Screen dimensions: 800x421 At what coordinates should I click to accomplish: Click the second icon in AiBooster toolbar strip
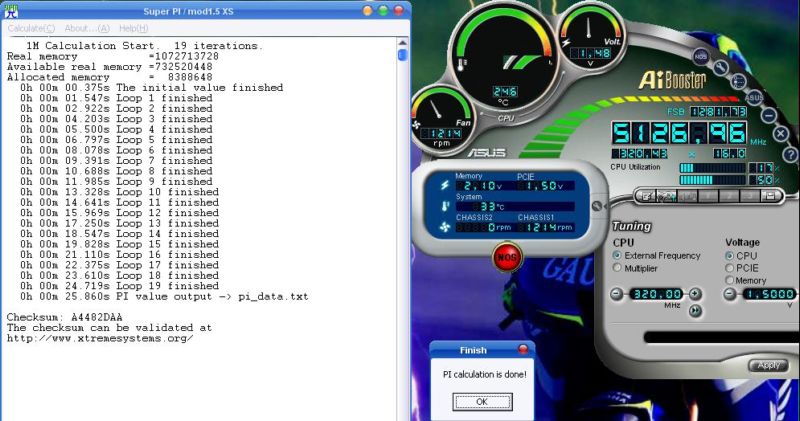point(666,196)
